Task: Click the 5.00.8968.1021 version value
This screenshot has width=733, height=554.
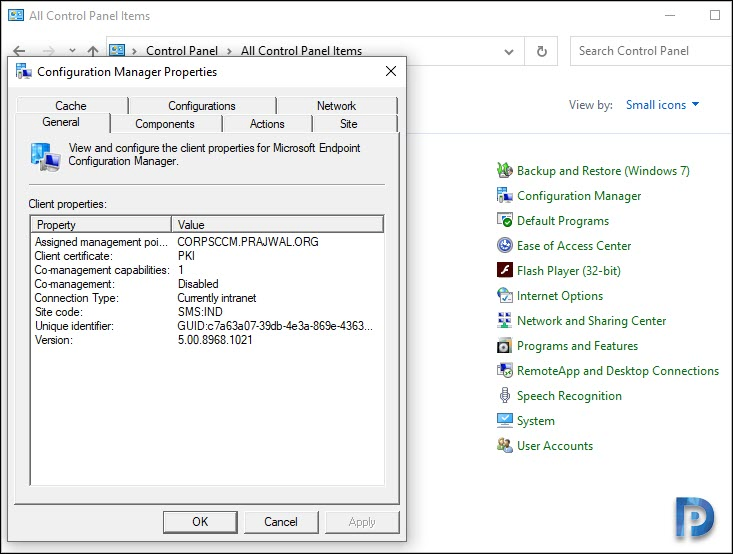Action: (x=215, y=340)
